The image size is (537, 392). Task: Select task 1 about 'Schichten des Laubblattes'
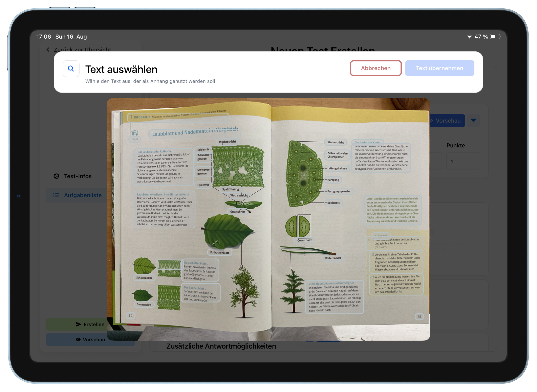pyautogui.click(x=394, y=243)
